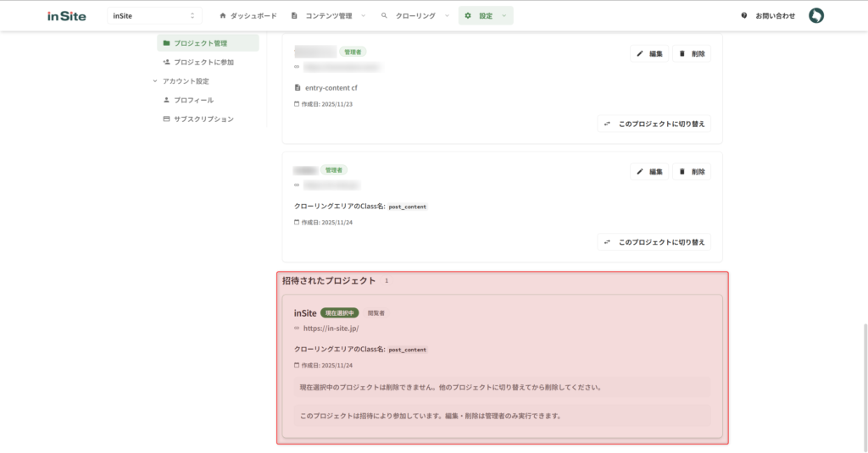Expand the chevron next to 設定
The width and height of the screenshot is (868, 453).
pyautogui.click(x=504, y=15)
